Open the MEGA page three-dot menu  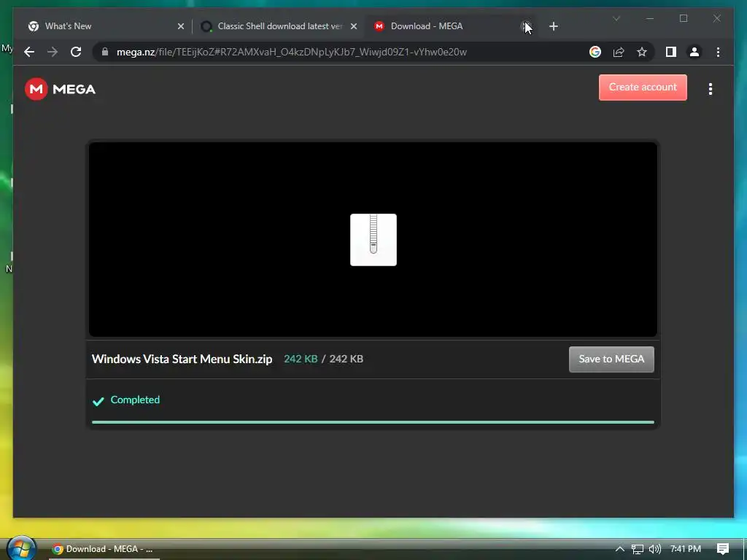pos(711,89)
